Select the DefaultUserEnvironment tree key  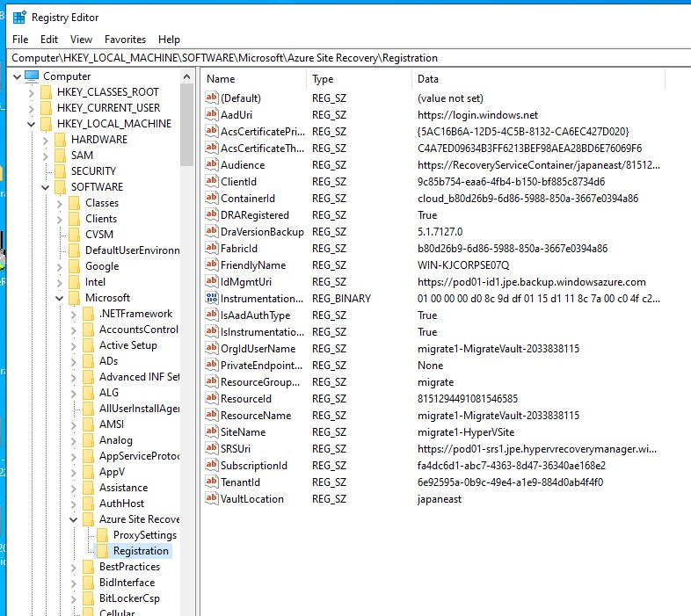click(x=132, y=250)
